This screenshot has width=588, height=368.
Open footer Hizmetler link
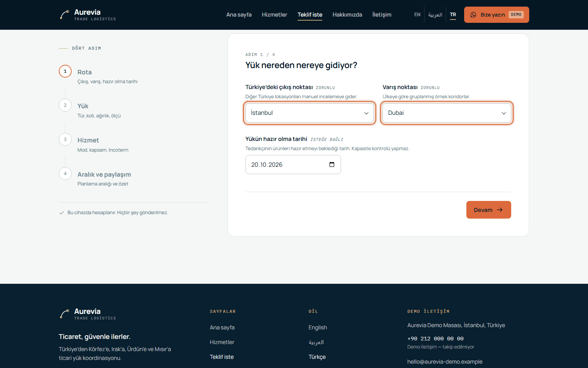tap(222, 342)
